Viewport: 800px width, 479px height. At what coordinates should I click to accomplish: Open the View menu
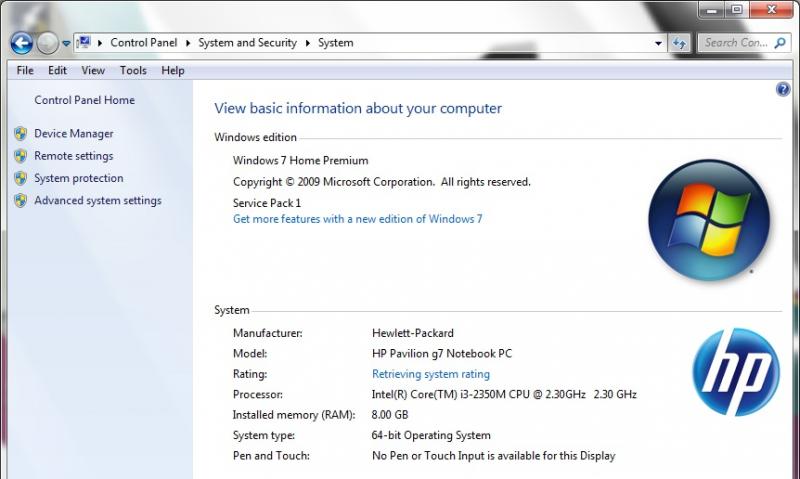coord(93,70)
